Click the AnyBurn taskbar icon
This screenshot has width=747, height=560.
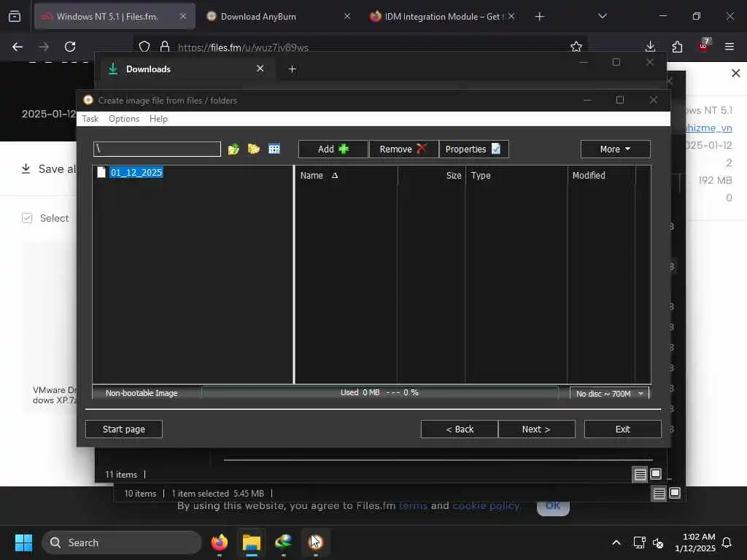click(x=315, y=542)
